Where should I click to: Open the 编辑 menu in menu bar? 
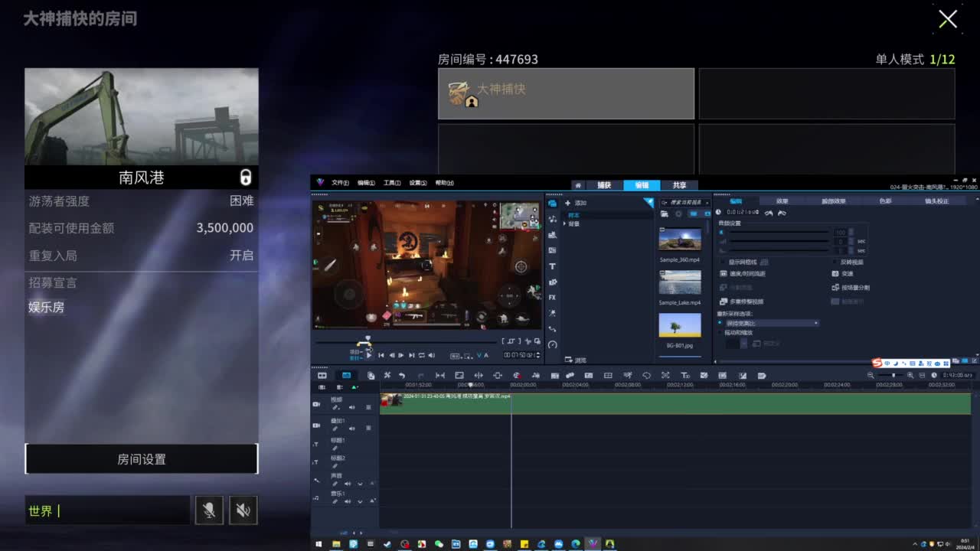366,183
